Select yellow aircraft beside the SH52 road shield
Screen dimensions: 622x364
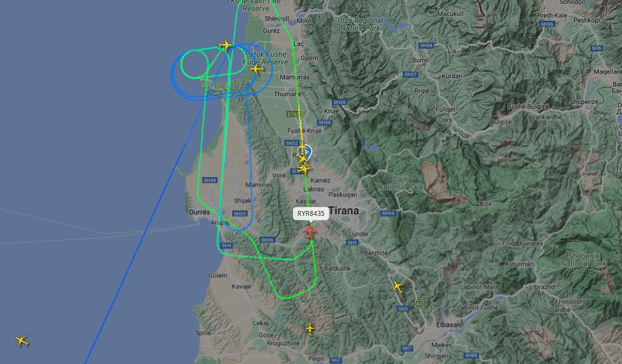point(302,148)
